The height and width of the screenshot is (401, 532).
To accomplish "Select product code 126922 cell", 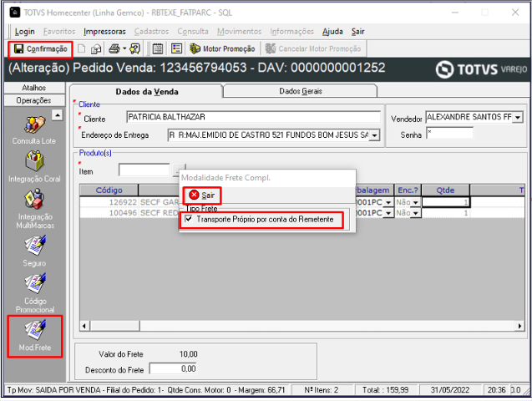I will click(x=109, y=202).
